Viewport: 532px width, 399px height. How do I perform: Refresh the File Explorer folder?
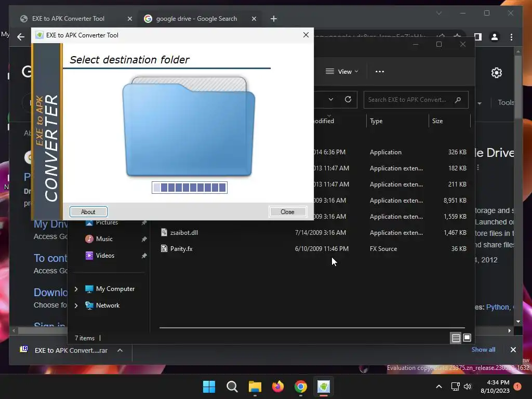pyautogui.click(x=348, y=99)
